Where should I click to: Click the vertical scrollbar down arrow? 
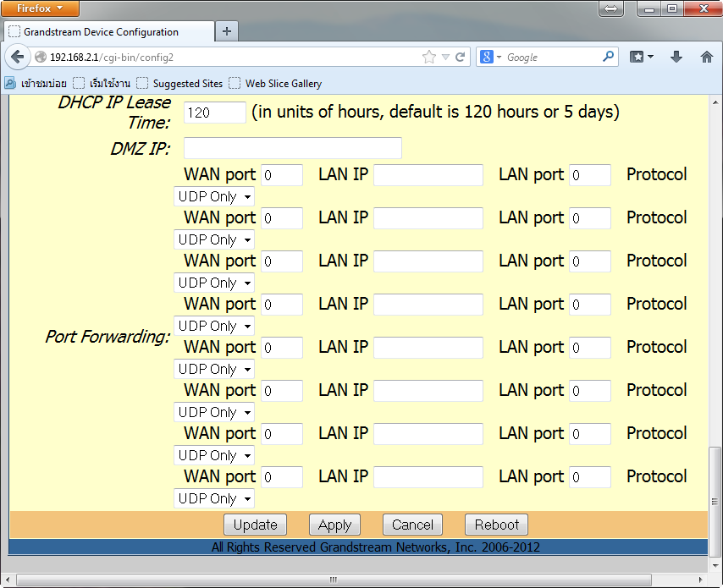point(715,565)
